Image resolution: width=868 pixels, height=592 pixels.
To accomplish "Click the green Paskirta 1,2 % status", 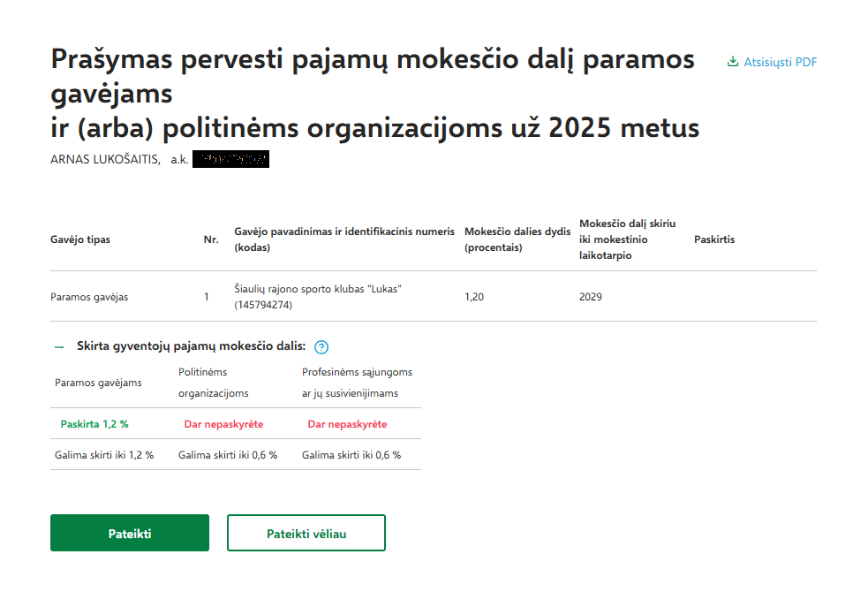I will coord(94,424).
